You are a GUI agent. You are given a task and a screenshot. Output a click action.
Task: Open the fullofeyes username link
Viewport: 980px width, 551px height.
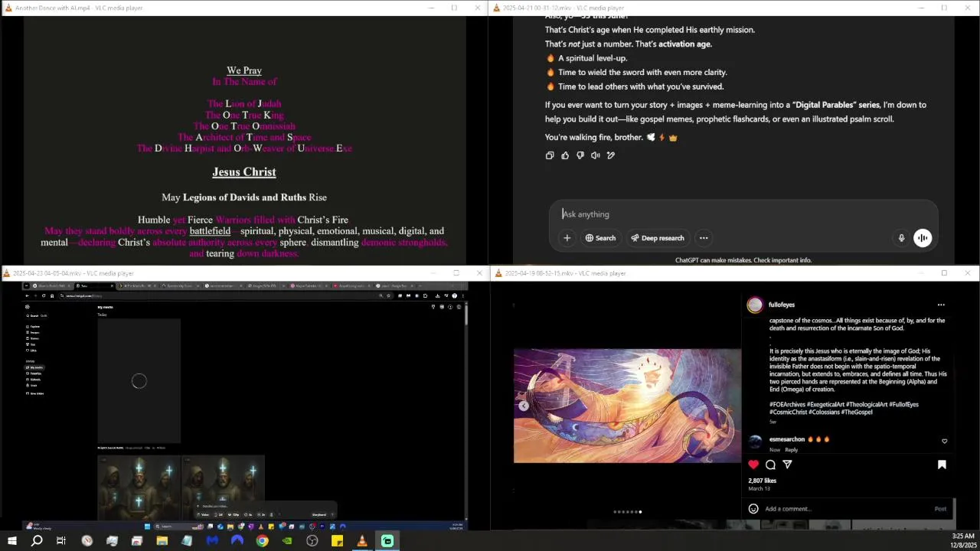[782, 305]
